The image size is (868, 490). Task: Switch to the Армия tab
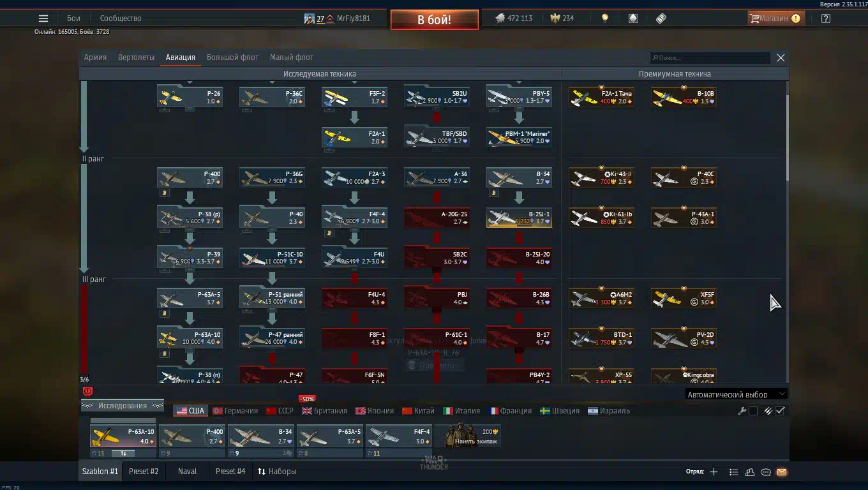click(95, 57)
